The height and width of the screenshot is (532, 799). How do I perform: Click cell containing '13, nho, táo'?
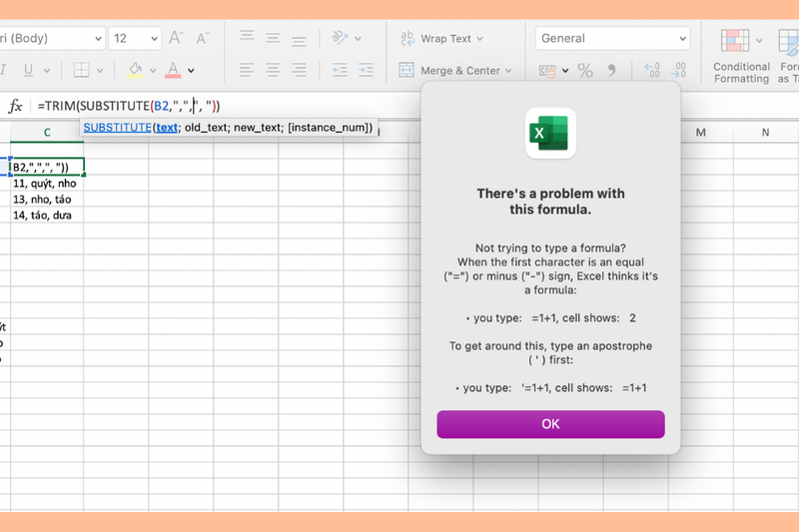tap(47, 199)
